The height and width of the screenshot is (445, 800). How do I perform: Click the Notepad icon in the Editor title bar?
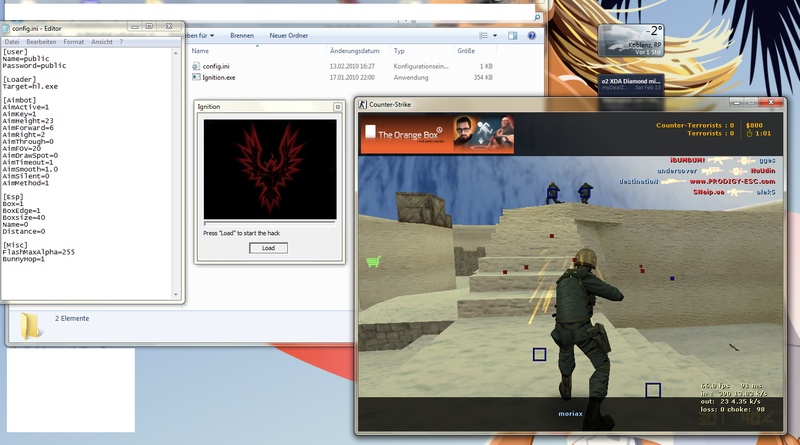[6, 29]
